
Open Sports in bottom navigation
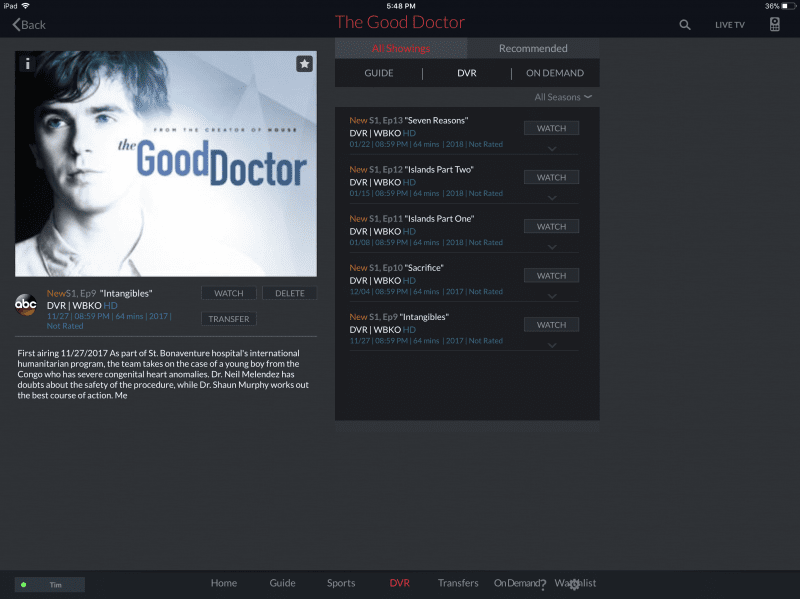(x=341, y=583)
